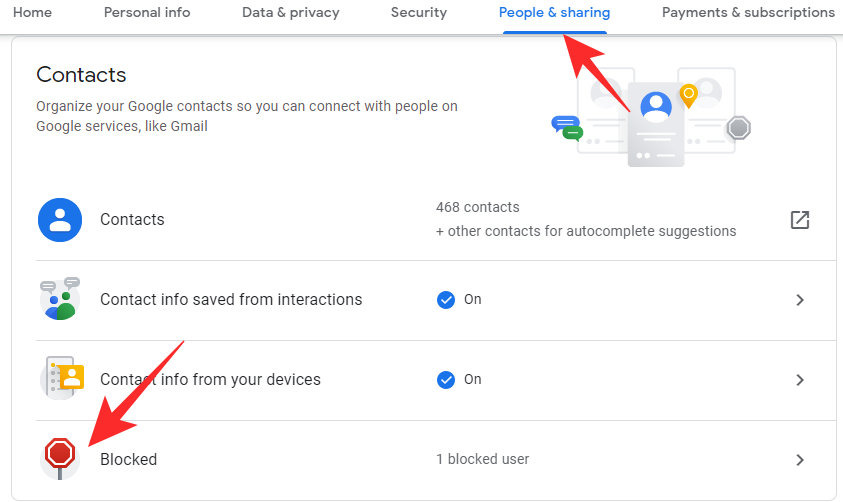Screen dimensions: 843x502
Task: Open the Personal info tab
Action: 147,13
